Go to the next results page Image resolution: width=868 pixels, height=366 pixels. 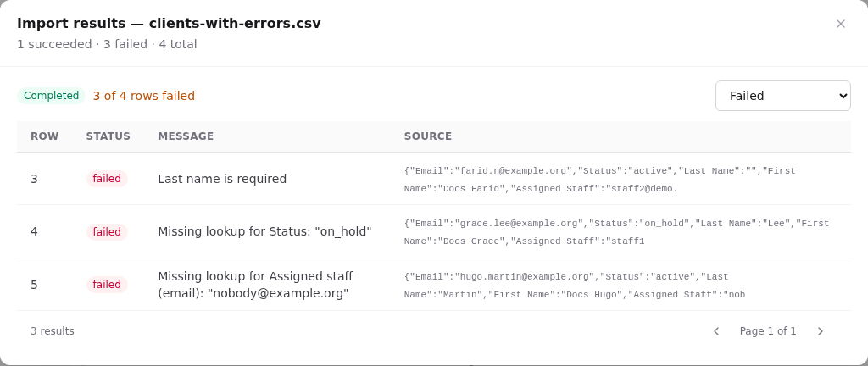[x=821, y=331]
